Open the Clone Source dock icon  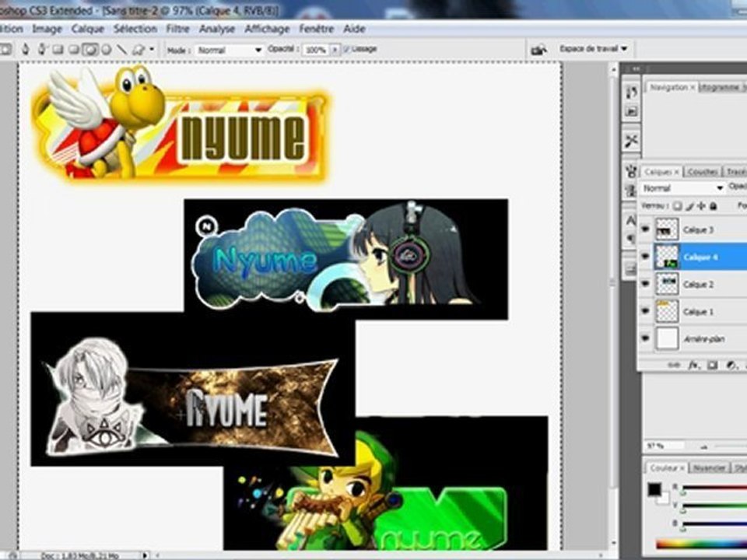pyautogui.click(x=631, y=191)
